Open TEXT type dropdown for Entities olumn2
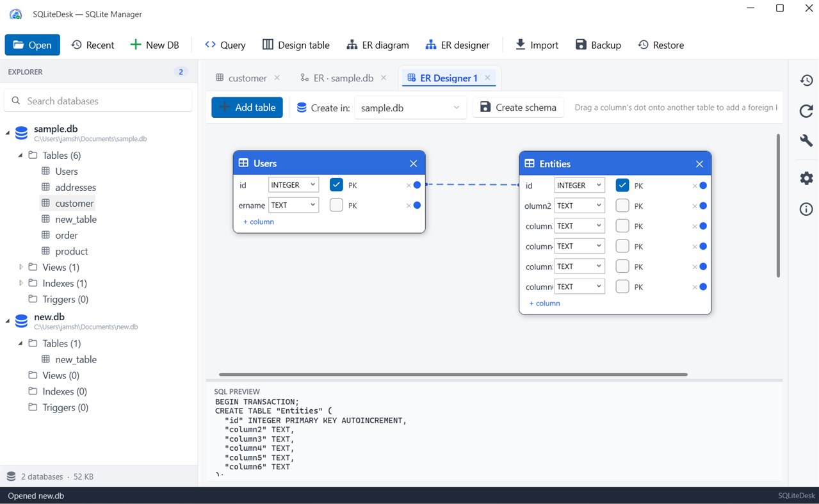 580,206
